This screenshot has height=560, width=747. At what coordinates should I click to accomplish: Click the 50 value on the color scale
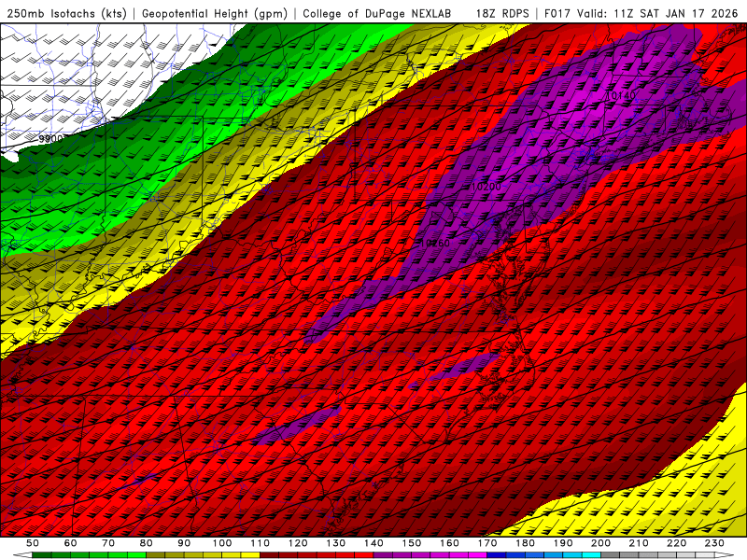coord(33,543)
